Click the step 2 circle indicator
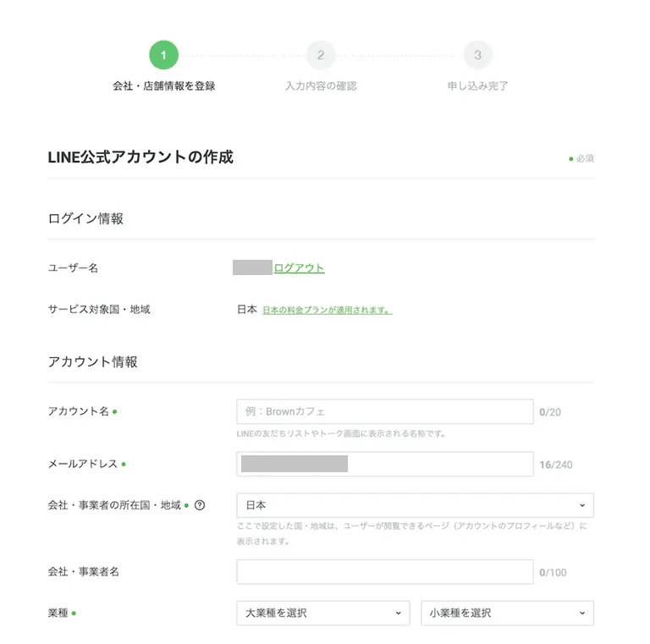Image resolution: width=650 pixels, height=644 pixels. click(x=321, y=56)
